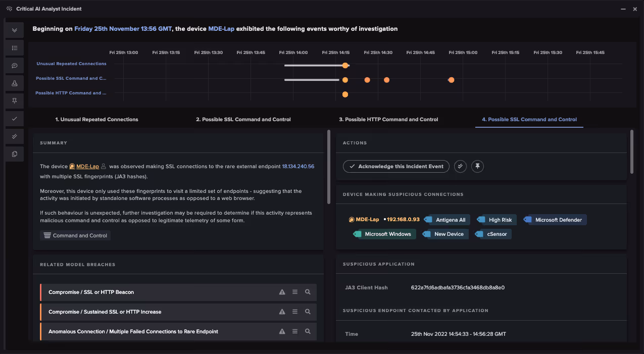
Task: Click the search icon on Multiple Failed Connections row
Action: [x=308, y=332]
